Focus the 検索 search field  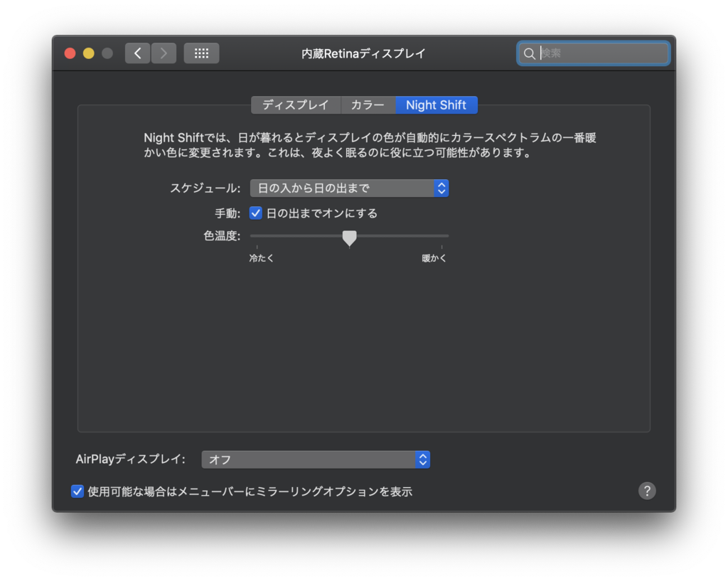[x=594, y=53]
